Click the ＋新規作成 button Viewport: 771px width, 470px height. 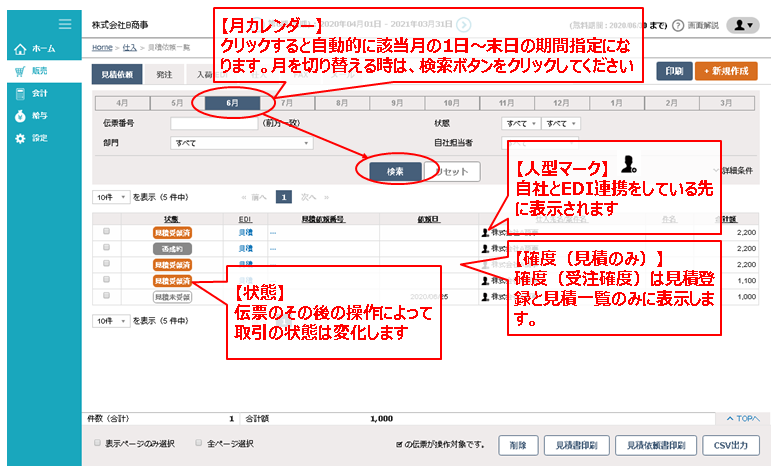coord(727,72)
